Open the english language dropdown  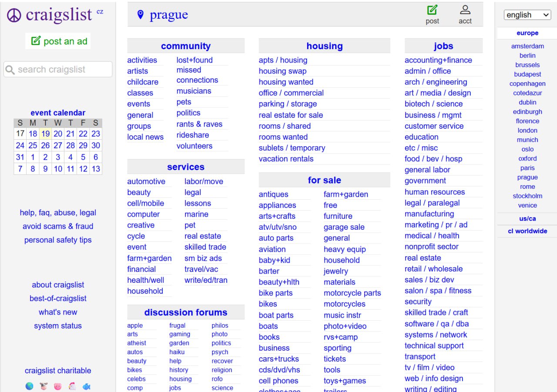(527, 15)
